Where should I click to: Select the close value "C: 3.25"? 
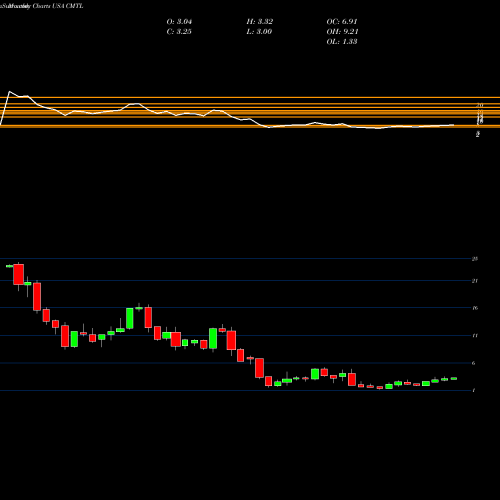179,32
